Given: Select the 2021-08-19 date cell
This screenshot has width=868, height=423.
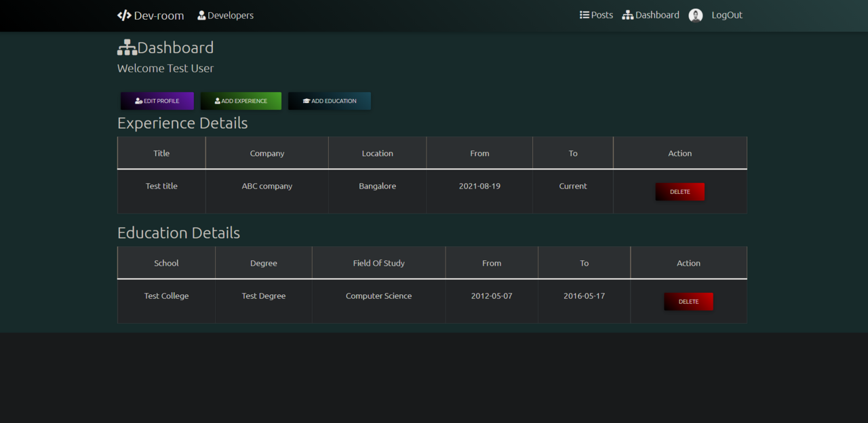Looking at the screenshot, I should point(479,192).
